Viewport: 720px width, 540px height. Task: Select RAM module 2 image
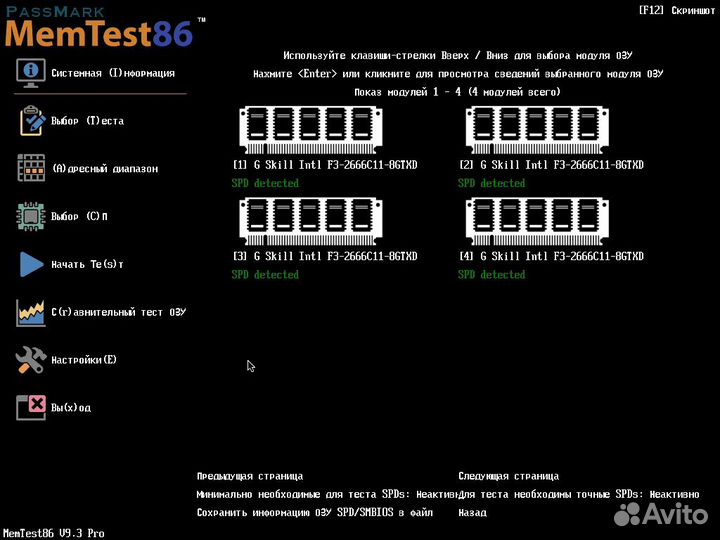point(537,130)
